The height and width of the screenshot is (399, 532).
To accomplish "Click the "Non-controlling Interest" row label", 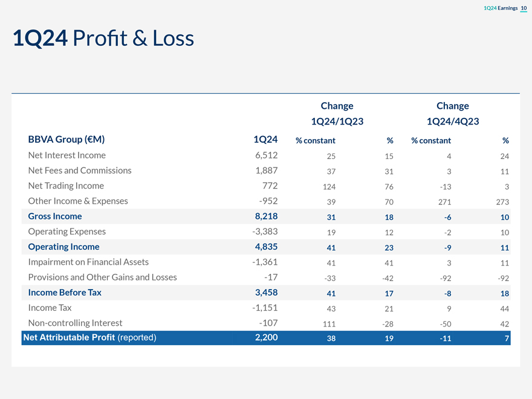I will point(75,323).
